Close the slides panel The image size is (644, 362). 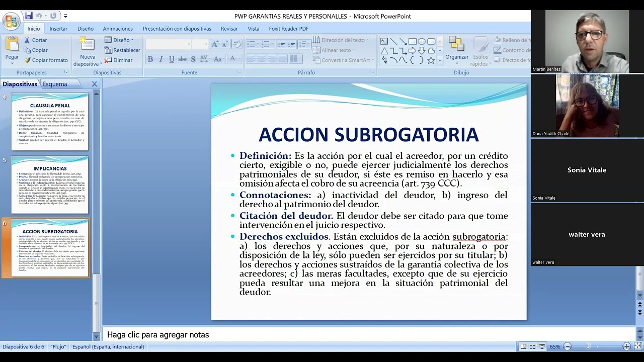(94, 84)
